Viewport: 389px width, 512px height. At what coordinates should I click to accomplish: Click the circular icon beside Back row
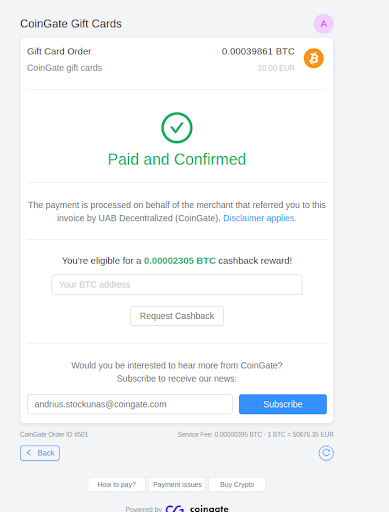click(x=326, y=453)
